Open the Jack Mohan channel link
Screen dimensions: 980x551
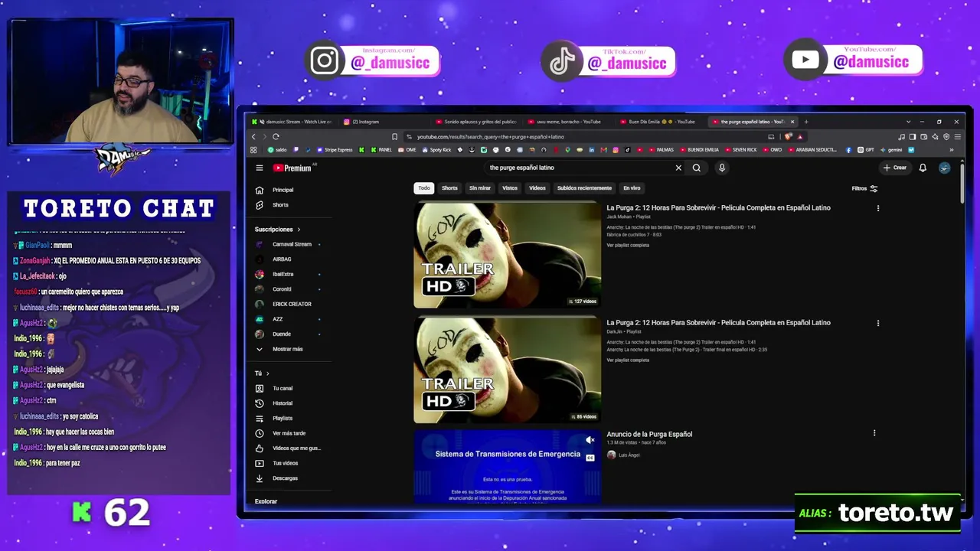[618, 217]
